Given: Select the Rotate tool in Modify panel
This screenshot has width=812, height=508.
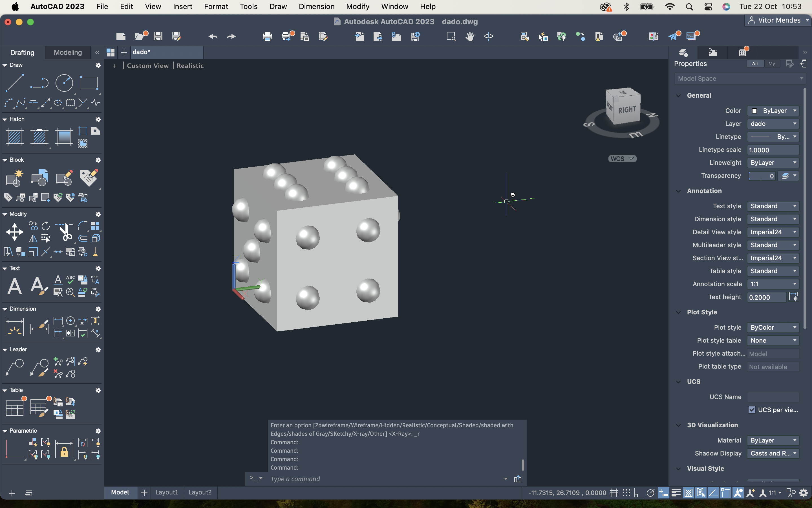Looking at the screenshot, I should [46, 226].
